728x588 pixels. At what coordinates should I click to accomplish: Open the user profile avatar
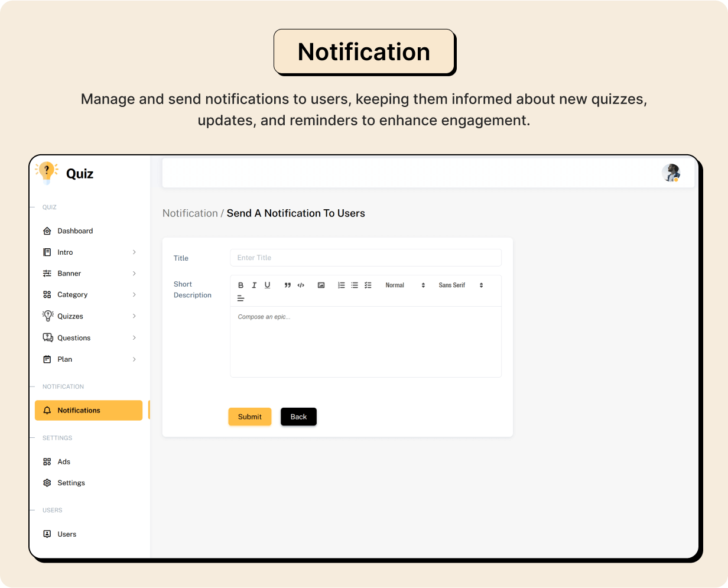(x=671, y=173)
